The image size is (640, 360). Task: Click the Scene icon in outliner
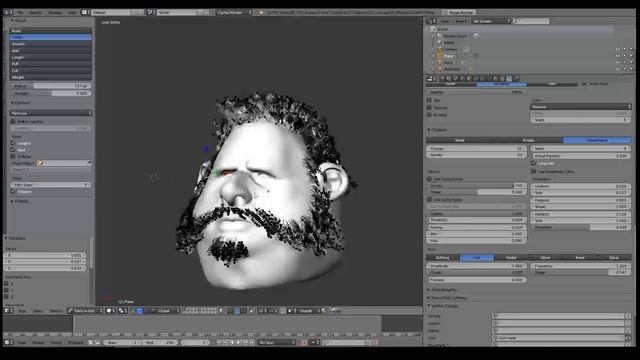[433, 29]
